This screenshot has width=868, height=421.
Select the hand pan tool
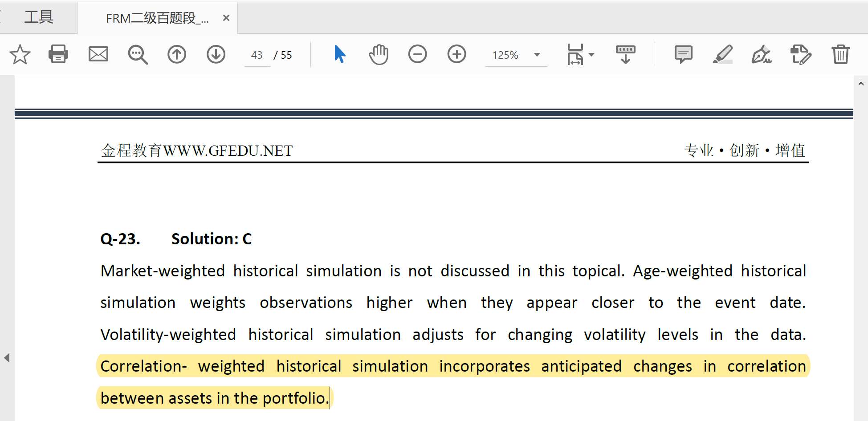click(379, 54)
